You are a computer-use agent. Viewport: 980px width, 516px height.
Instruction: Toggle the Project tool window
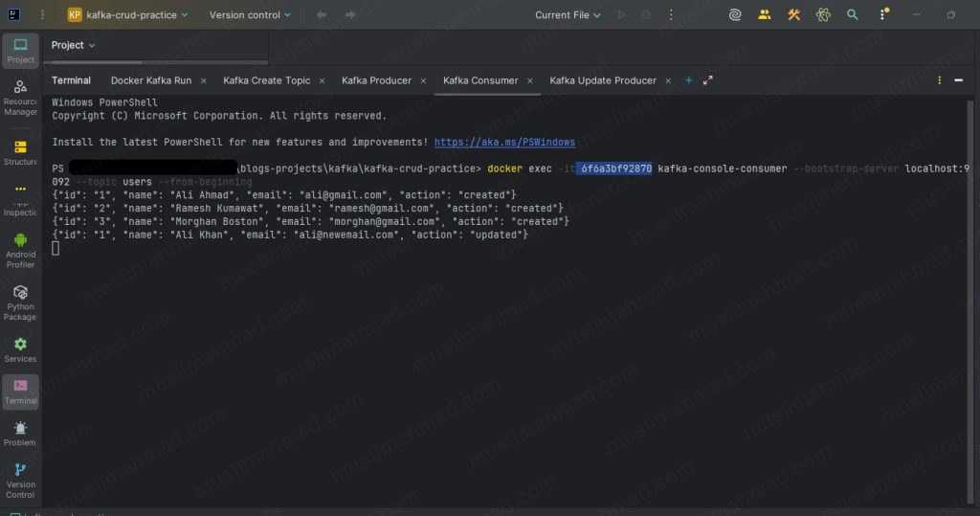(21, 51)
